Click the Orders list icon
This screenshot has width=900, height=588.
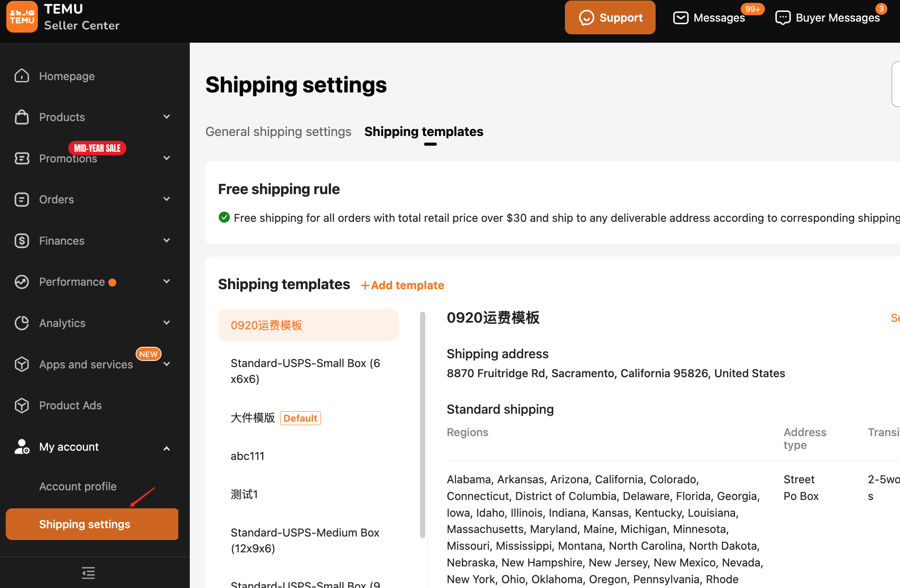coord(22,199)
